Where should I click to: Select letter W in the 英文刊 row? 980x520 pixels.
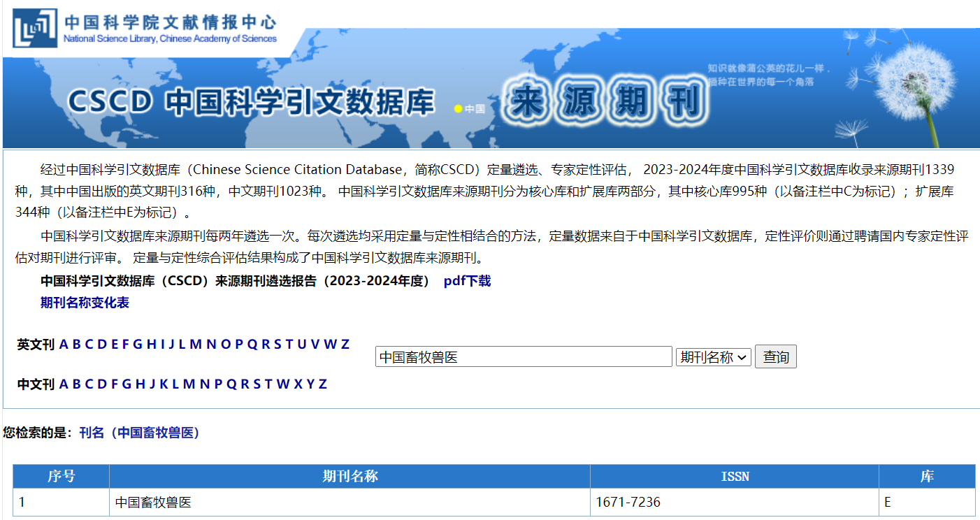(330, 345)
